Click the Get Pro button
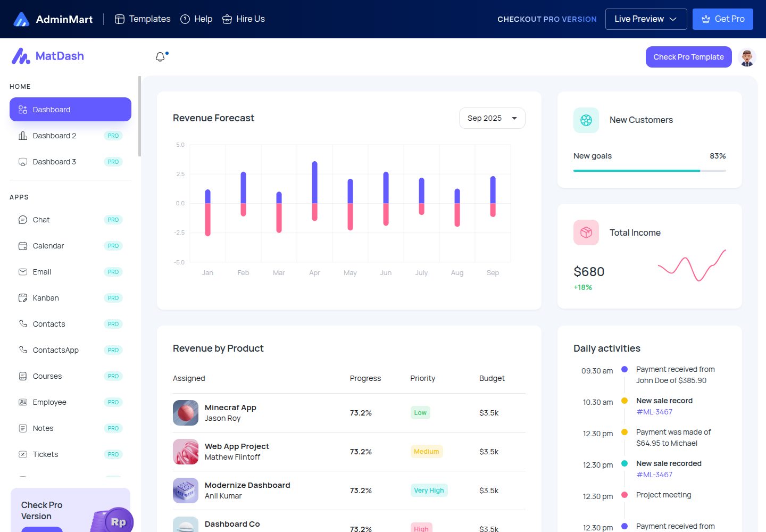 tap(723, 19)
